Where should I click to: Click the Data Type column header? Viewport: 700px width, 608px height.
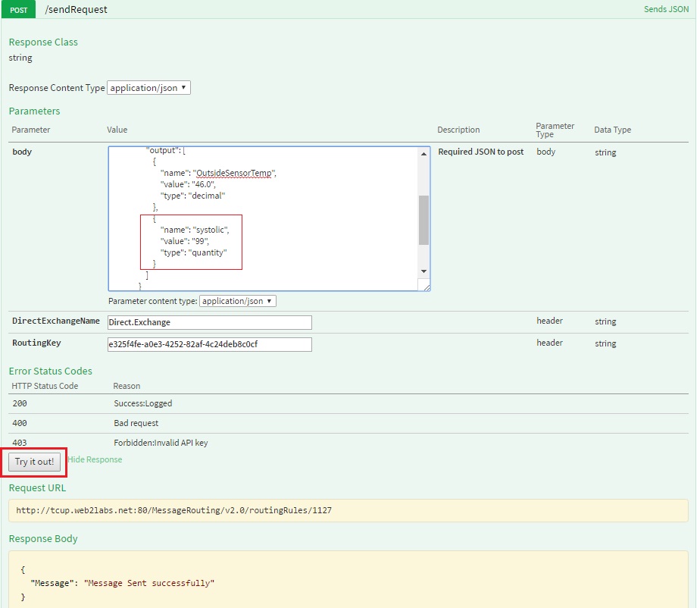612,130
